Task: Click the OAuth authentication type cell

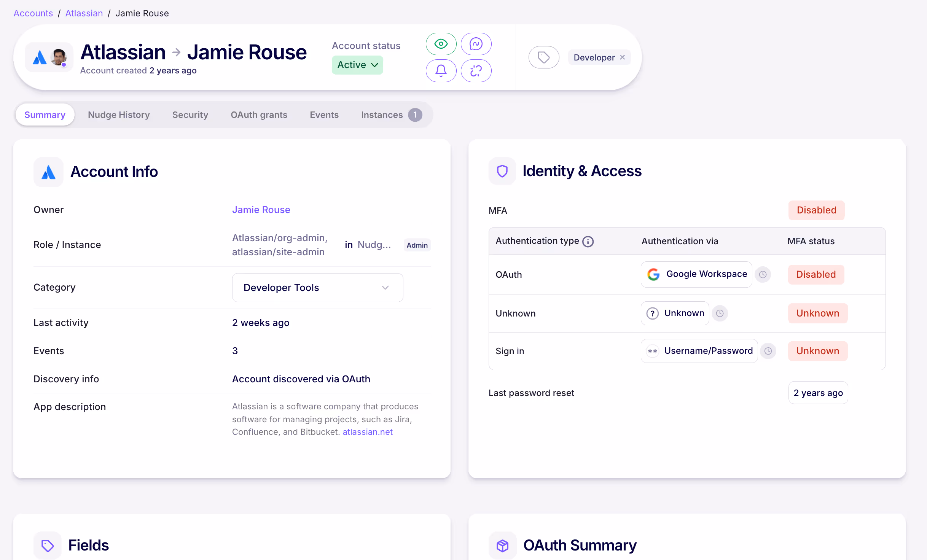Action: (x=509, y=274)
